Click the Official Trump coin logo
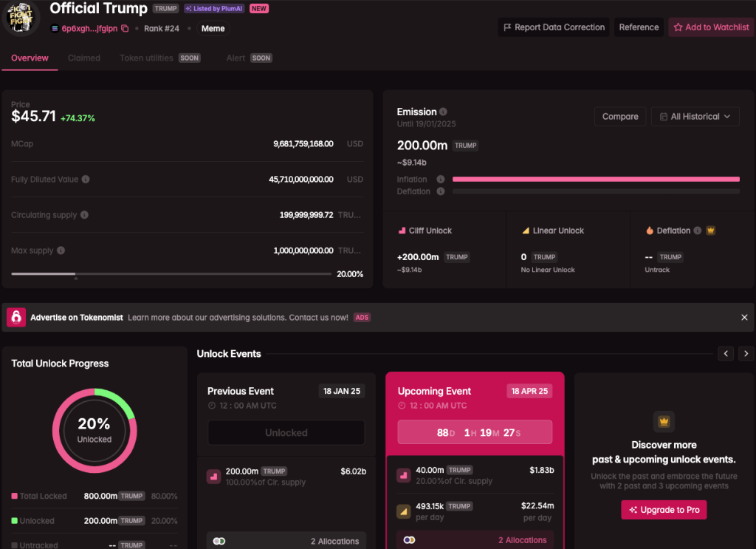756x549 pixels. coord(21,18)
